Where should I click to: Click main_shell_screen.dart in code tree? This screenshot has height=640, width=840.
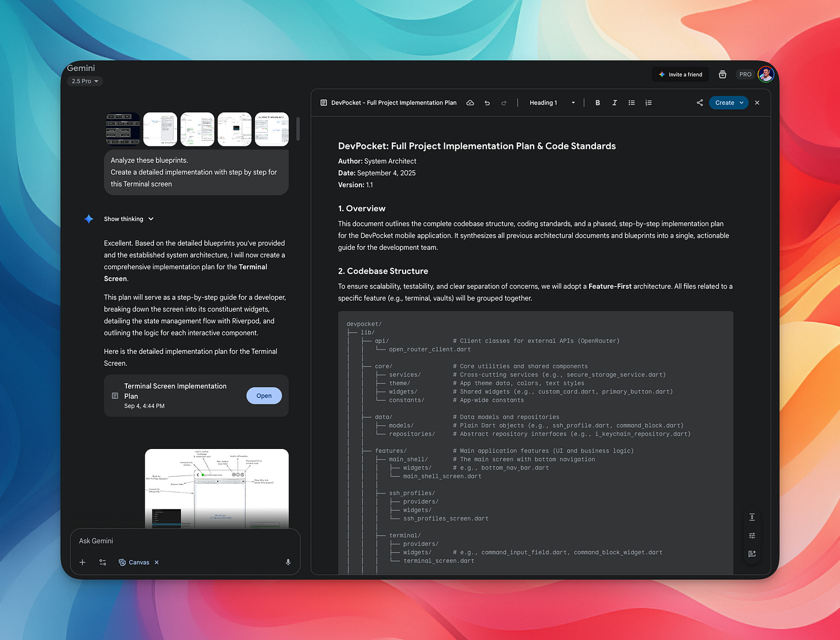[x=442, y=476]
